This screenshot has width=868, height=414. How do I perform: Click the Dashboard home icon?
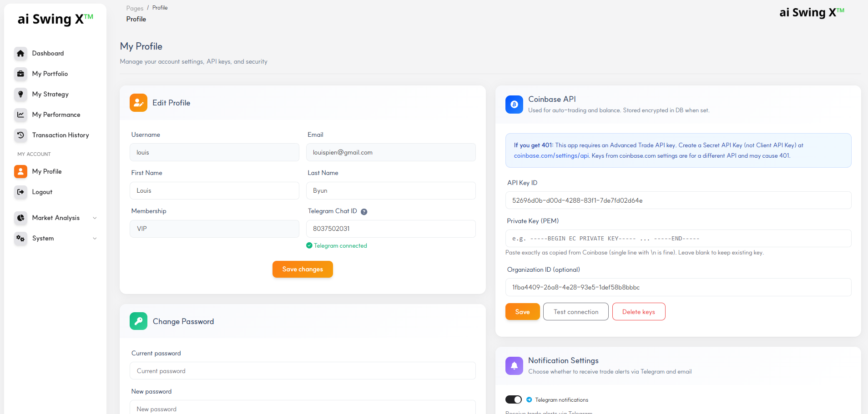pyautogui.click(x=20, y=53)
